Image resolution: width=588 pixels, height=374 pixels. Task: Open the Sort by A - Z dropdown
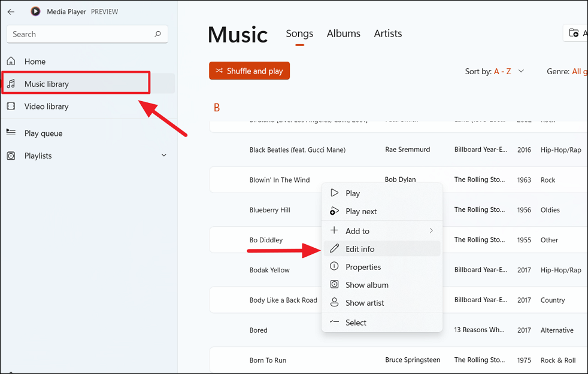coord(494,71)
